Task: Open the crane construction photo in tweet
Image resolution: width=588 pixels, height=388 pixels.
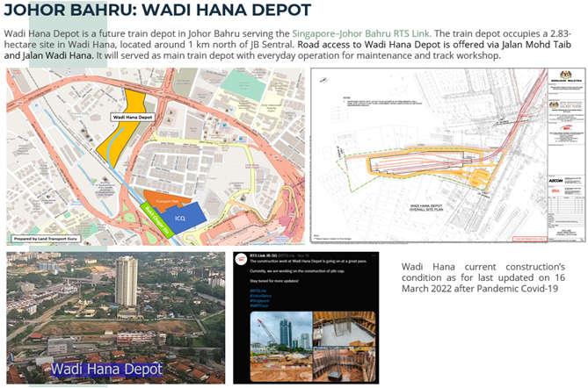Action: tap(281, 347)
